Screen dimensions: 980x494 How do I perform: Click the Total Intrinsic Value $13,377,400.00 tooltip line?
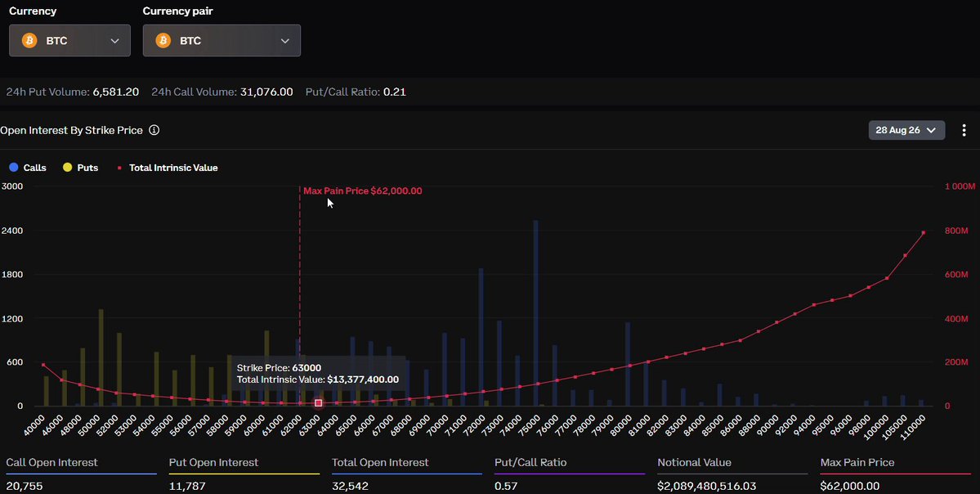click(317, 379)
